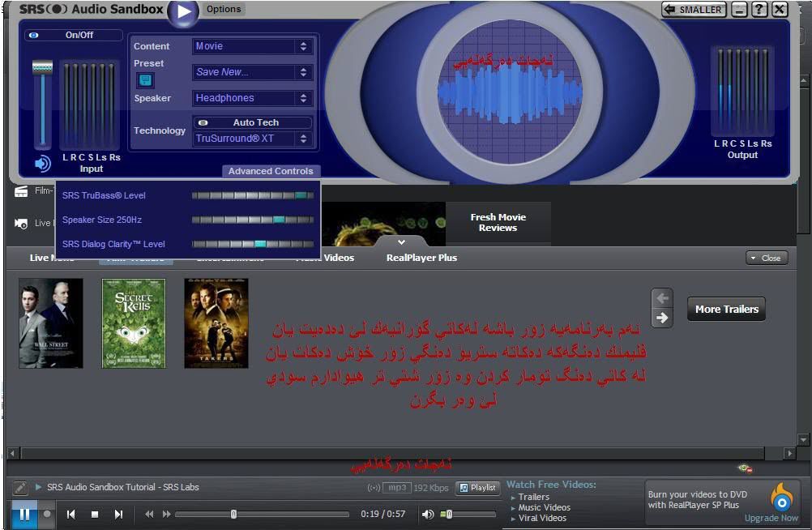Viewport: 812px width, 530px height.
Task: Click the fast forward button
Action: [x=166, y=514]
